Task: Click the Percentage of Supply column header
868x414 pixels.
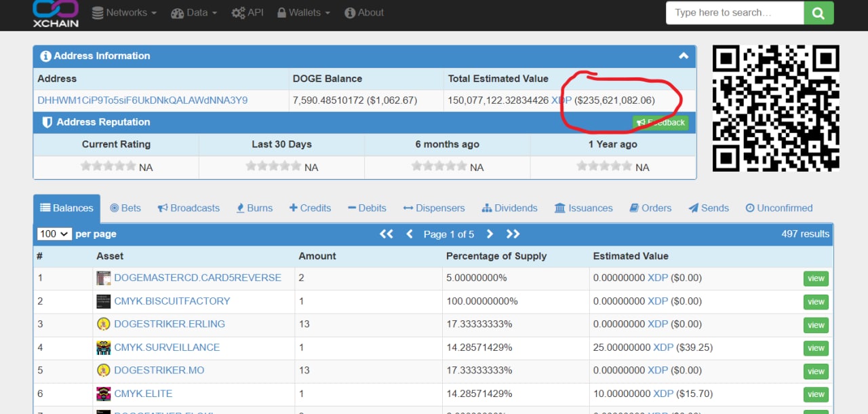Action: point(496,256)
